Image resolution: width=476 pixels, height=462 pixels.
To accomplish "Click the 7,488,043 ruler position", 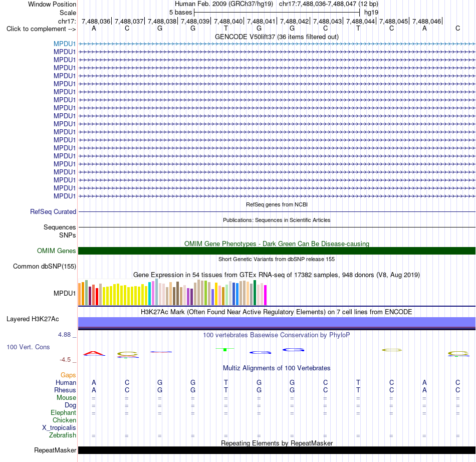I will [327, 21].
